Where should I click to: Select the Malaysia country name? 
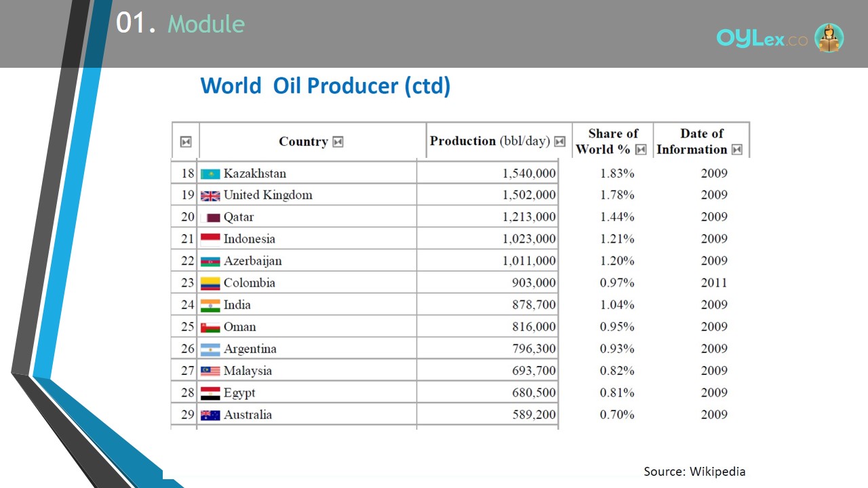(x=248, y=371)
